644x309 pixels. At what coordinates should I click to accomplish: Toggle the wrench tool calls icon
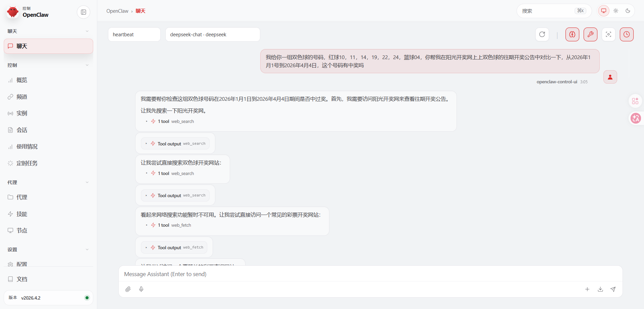590,34
